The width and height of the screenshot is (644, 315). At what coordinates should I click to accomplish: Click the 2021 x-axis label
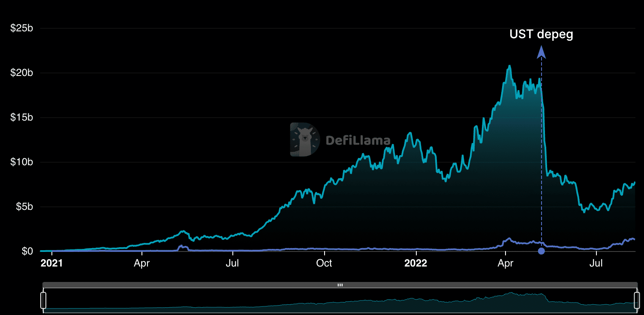(51, 264)
